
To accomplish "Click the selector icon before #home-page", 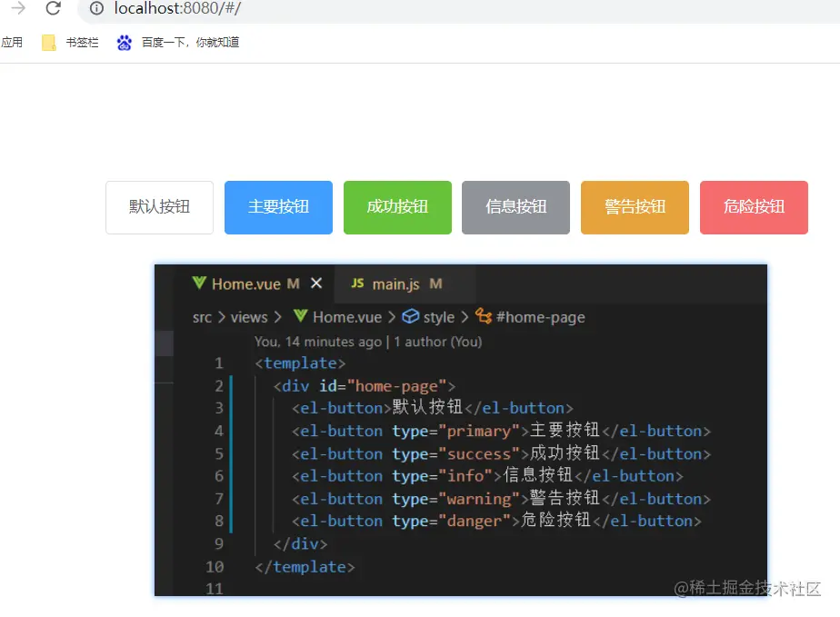I will tap(484, 316).
